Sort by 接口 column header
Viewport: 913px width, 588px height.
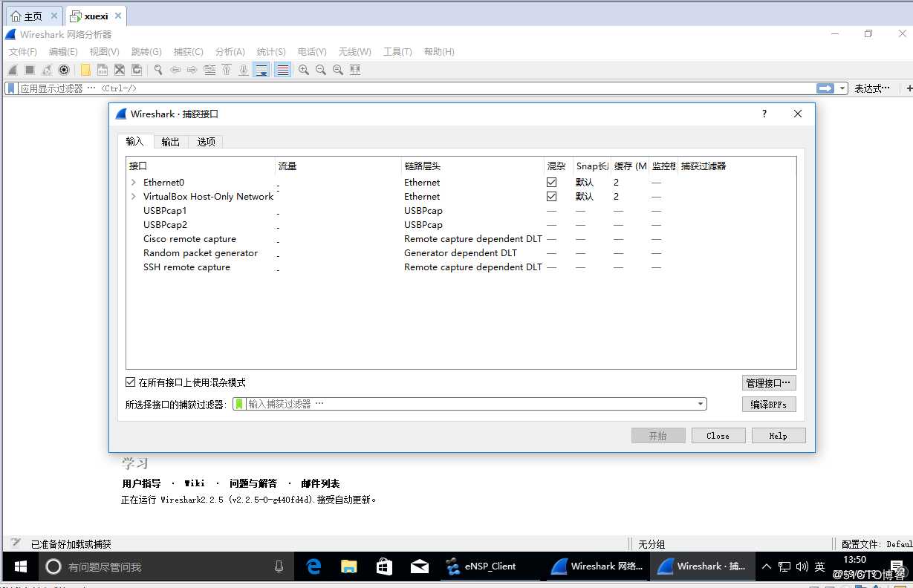tap(201, 166)
